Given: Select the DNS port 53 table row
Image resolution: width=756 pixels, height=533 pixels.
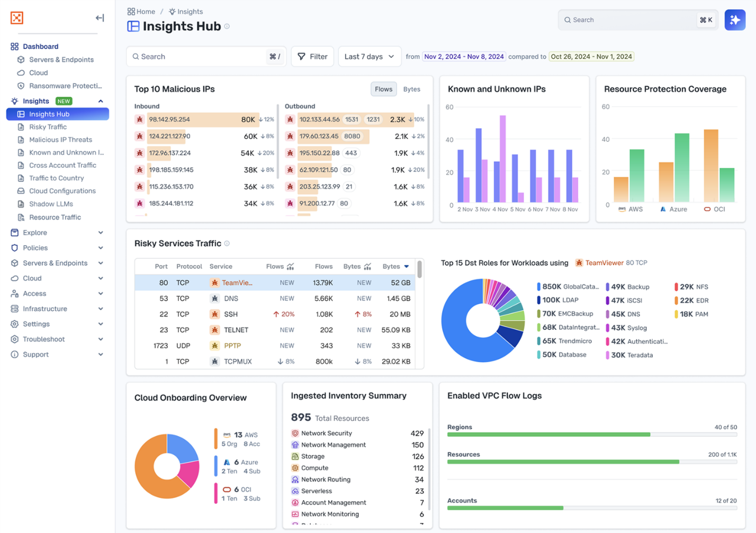Looking at the screenshot, I should click(275, 299).
